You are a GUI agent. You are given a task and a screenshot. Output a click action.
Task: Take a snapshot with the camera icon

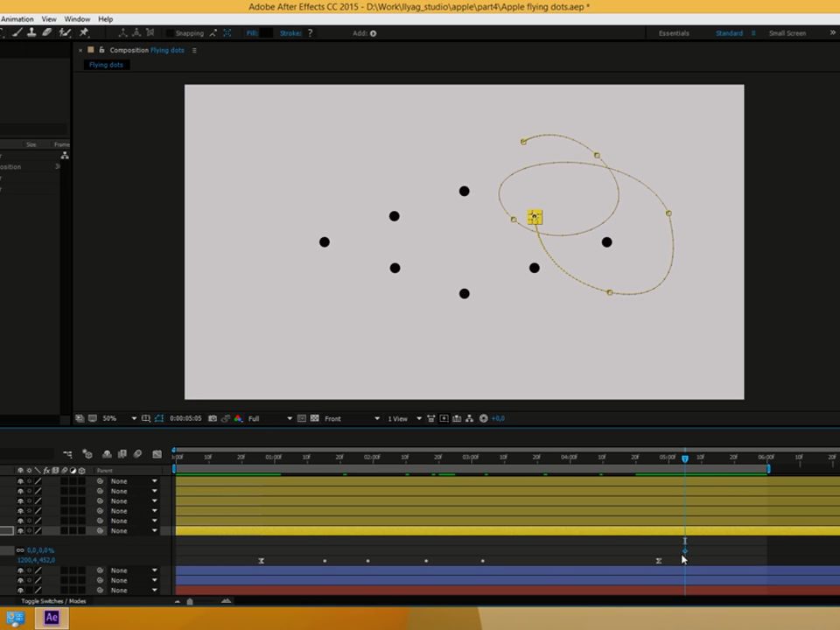click(213, 418)
